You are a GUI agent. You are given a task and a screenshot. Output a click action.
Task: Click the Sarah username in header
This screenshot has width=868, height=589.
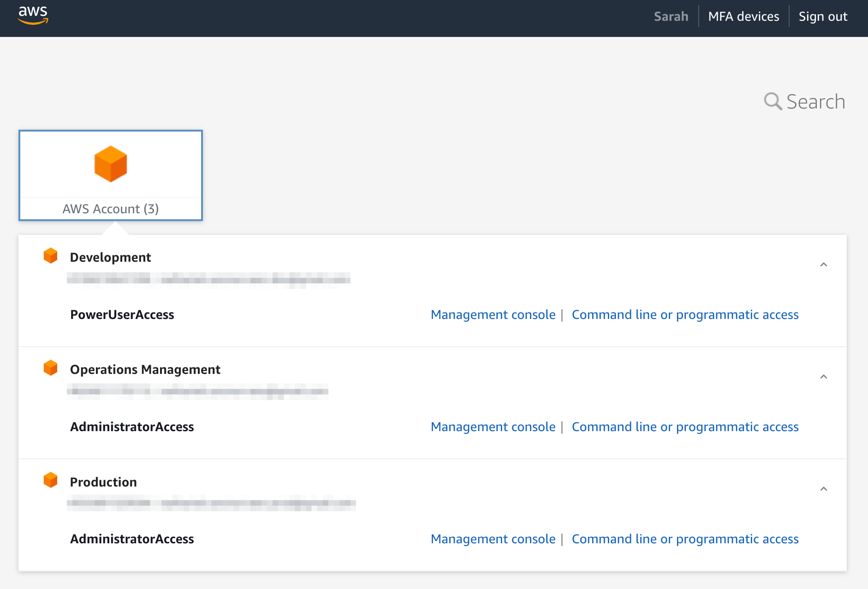(671, 17)
